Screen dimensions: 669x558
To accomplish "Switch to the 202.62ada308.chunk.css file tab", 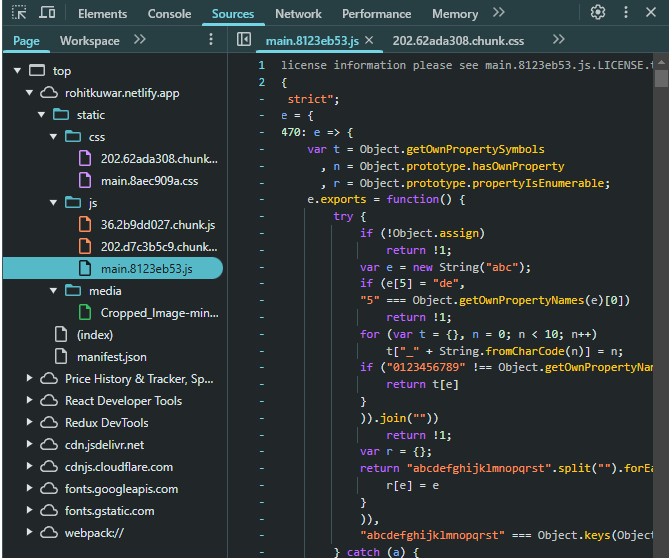I will point(458,41).
